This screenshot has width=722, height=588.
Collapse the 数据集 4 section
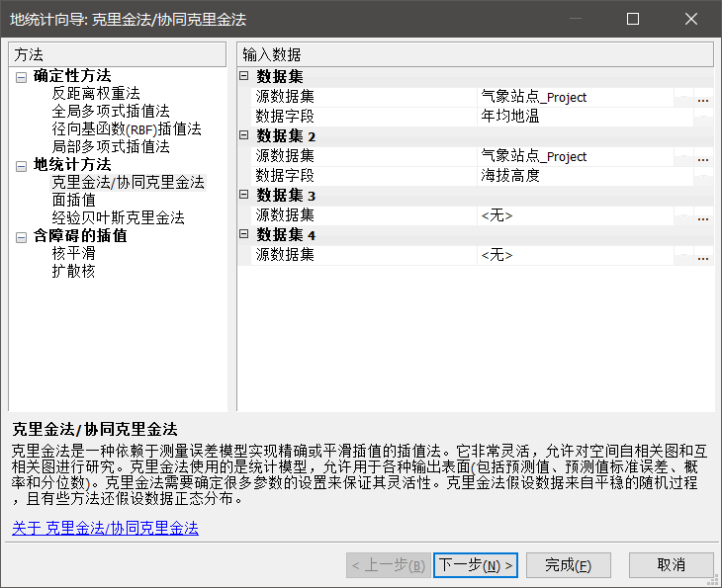pos(244,234)
